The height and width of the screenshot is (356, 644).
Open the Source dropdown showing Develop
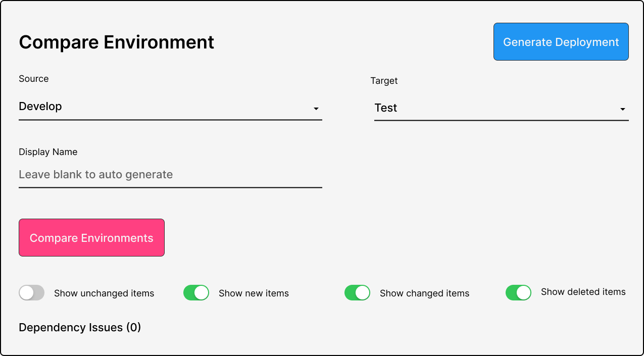pos(170,107)
